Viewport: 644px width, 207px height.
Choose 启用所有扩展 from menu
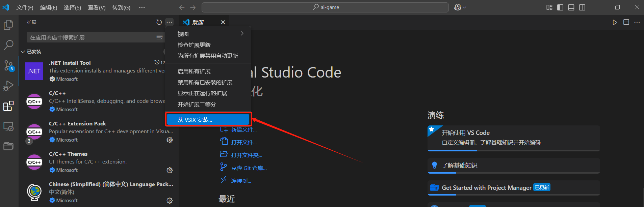(x=208, y=71)
